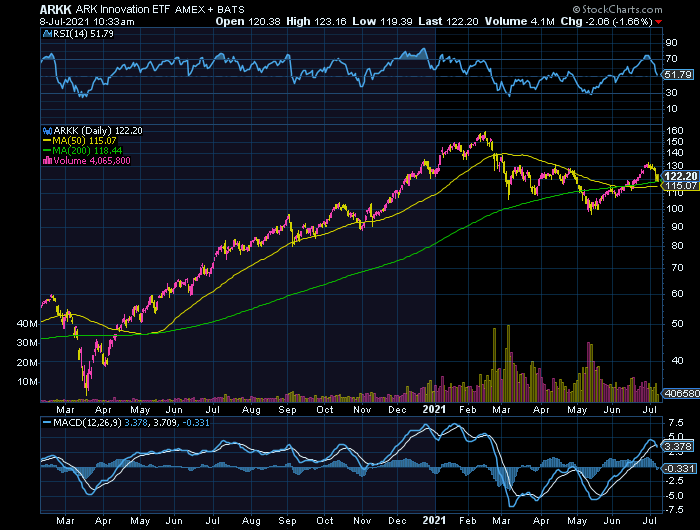Click the 90 label on the RSI axis
The width and height of the screenshot is (700, 530).
click(x=671, y=43)
